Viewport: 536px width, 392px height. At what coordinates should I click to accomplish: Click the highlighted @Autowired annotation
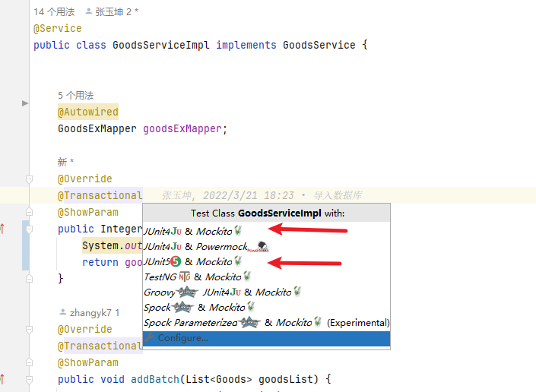[x=88, y=112]
